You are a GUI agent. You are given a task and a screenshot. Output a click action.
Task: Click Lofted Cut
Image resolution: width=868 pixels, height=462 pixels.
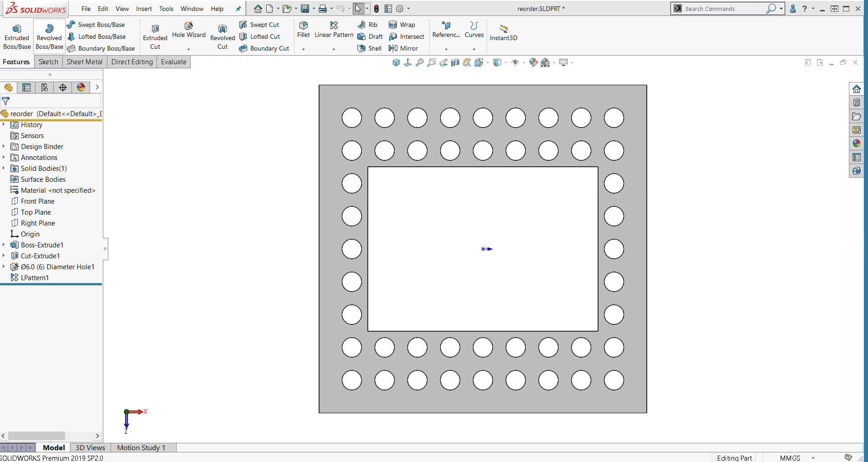[x=260, y=36]
